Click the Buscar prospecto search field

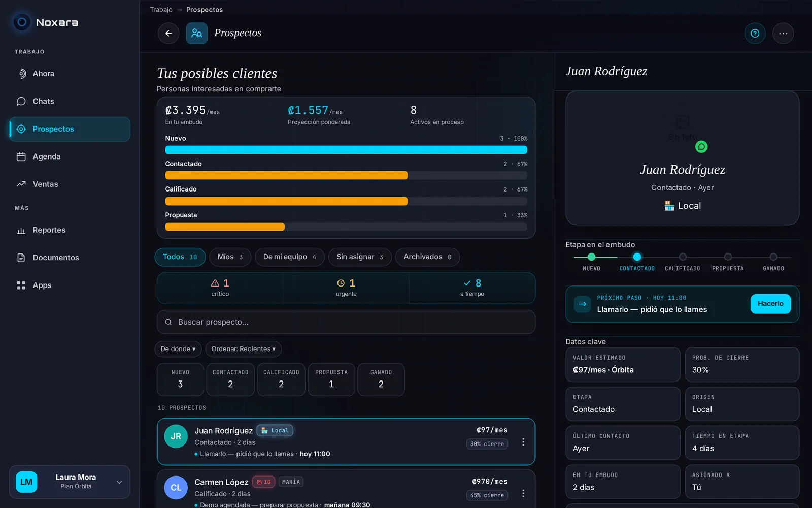click(346, 322)
